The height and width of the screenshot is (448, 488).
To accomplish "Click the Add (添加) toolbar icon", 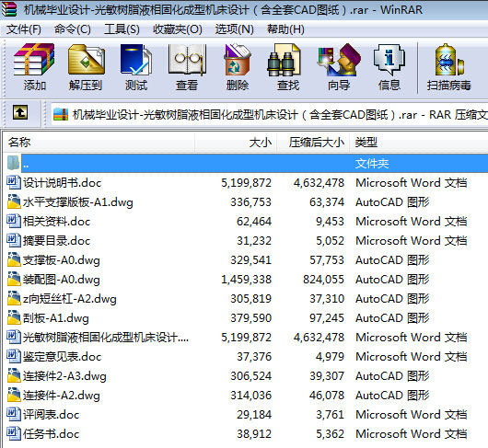I will point(34,60).
